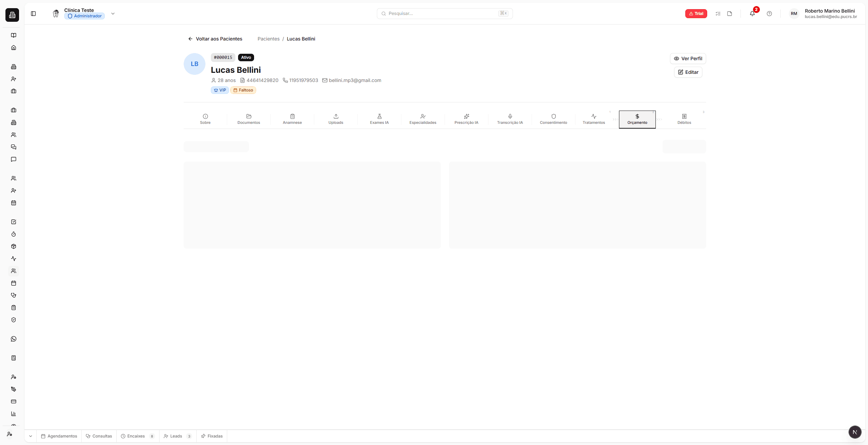Screen dimensions: 868x445
Task: Click the help question mark icon
Action: (769, 14)
